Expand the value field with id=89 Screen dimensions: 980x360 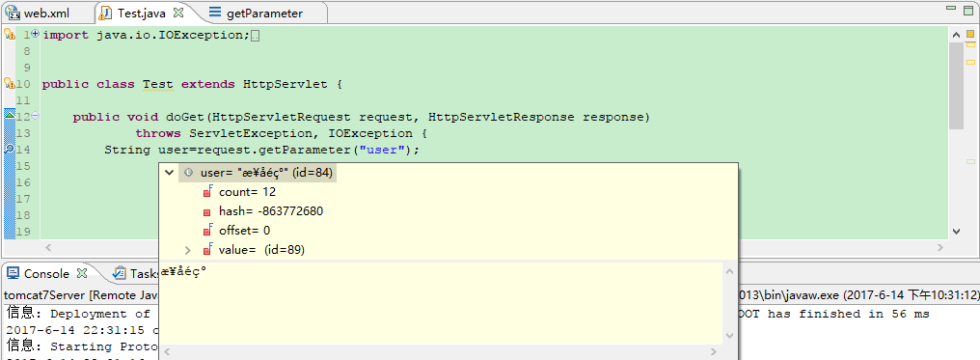pos(187,251)
